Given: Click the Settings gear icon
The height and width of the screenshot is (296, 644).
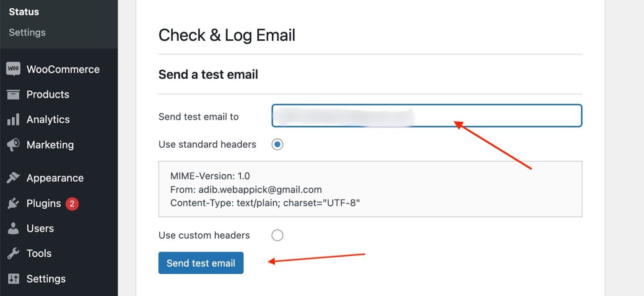Looking at the screenshot, I should click(x=13, y=278).
